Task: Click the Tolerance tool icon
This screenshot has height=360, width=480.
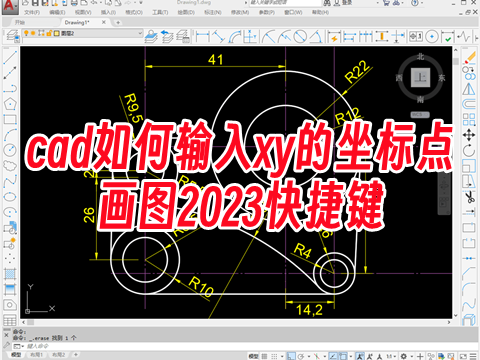Action: 416,36
